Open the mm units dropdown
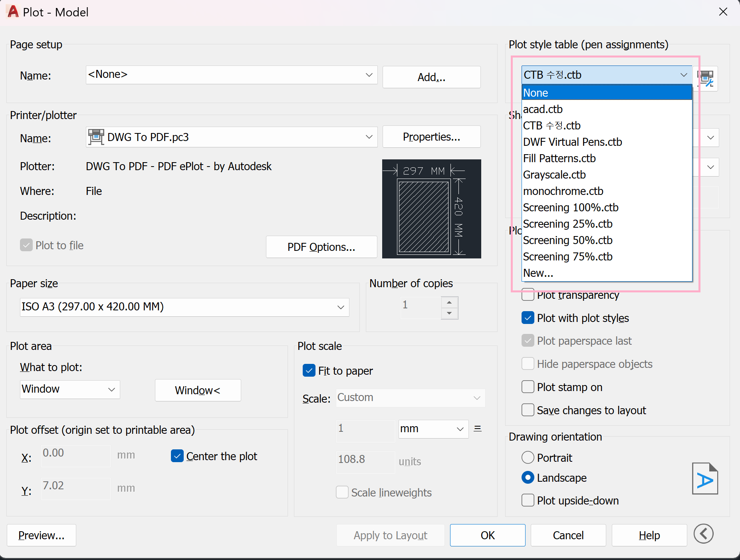Viewport: 740px width, 560px height. point(433,429)
